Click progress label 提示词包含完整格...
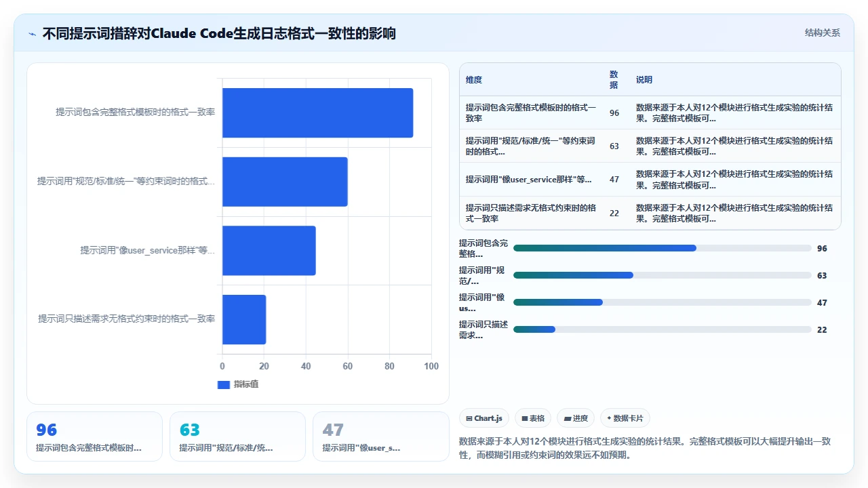Viewport: 868px width, 488px height. [484, 249]
